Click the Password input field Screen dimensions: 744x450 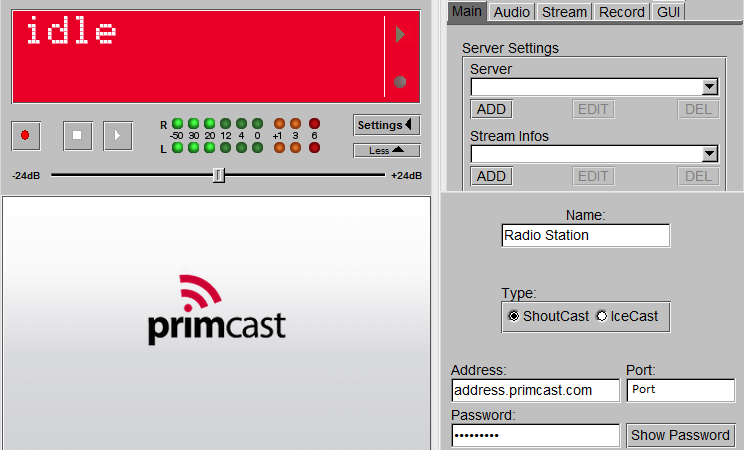pyautogui.click(x=535, y=435)
